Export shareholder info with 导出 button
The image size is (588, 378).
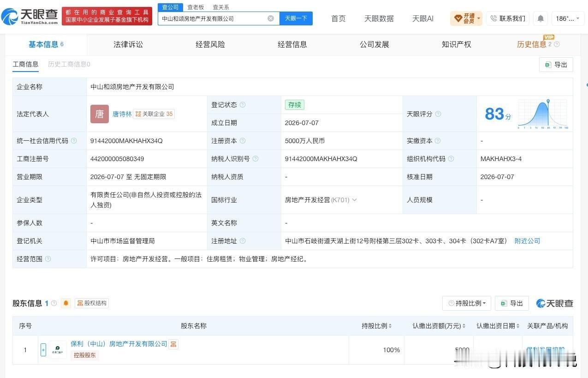512,303
